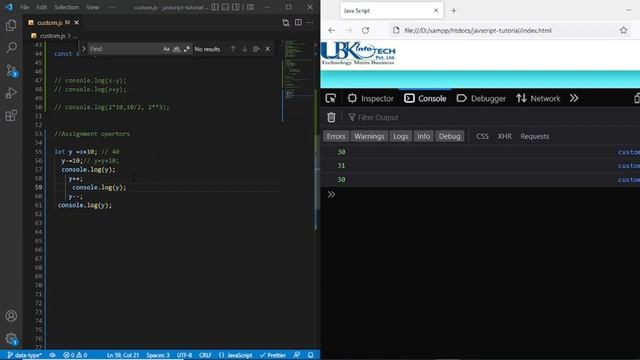This screenshot has height=360, width=640.
Task: Toggle the bottom panel layout icon
Action: (x=225, y=7)
